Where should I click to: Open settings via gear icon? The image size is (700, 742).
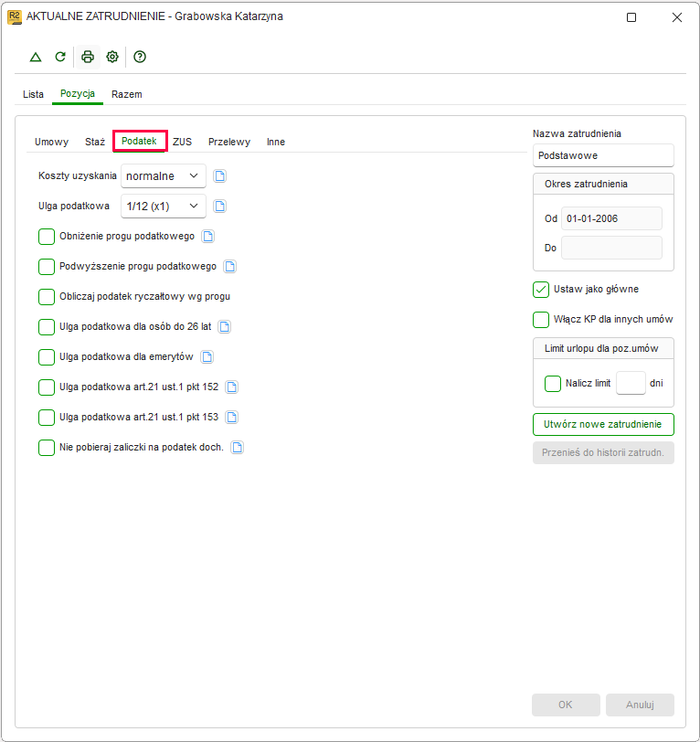click(x=112, y=57)
